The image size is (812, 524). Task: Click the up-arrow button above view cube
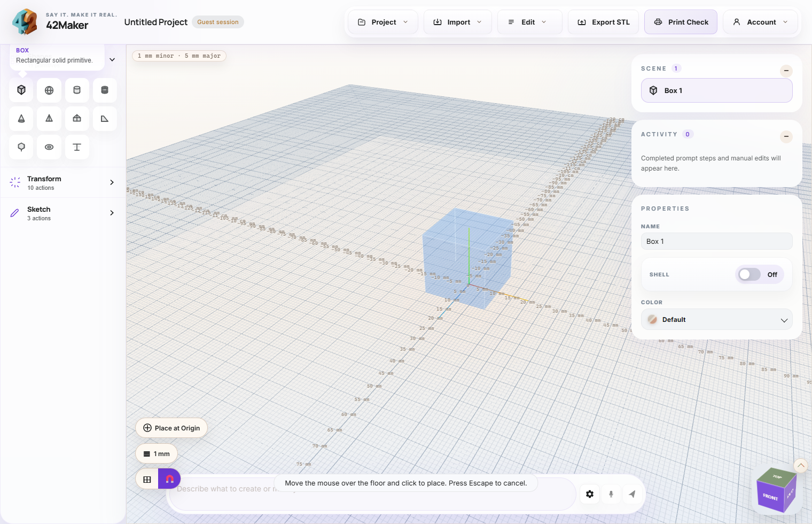[801, 466]
